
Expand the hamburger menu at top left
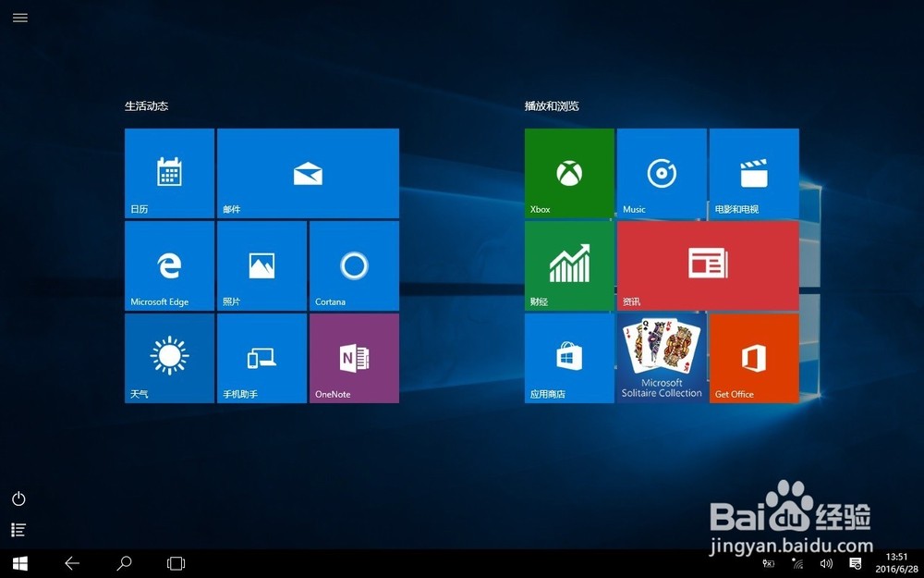[19, 18]
